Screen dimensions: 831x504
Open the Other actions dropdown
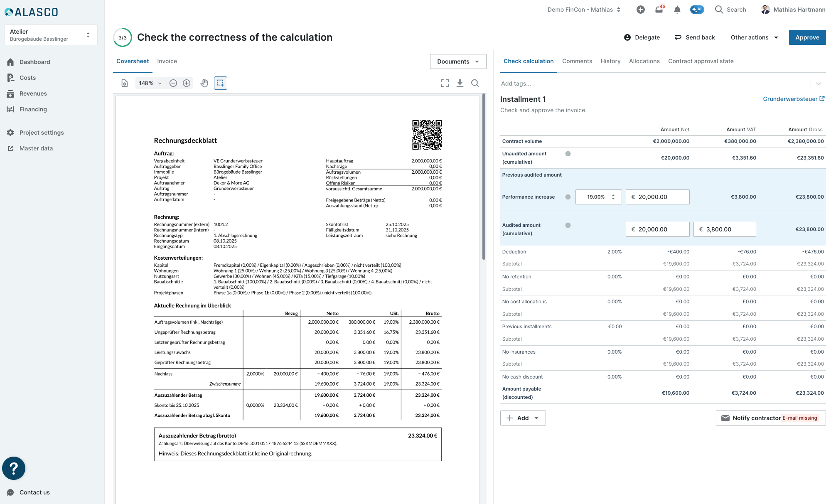pyautogui.click(x=755, y=37)
